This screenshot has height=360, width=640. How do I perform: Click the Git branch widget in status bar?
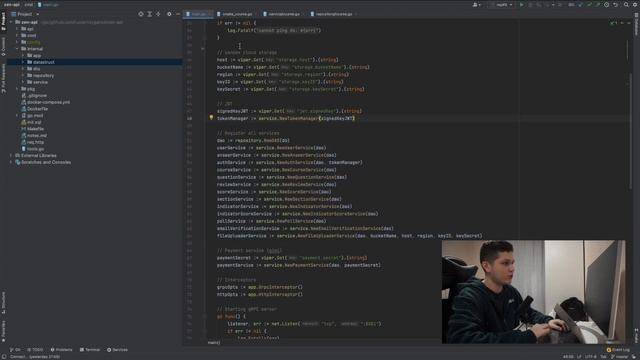(x=619, y=357)
